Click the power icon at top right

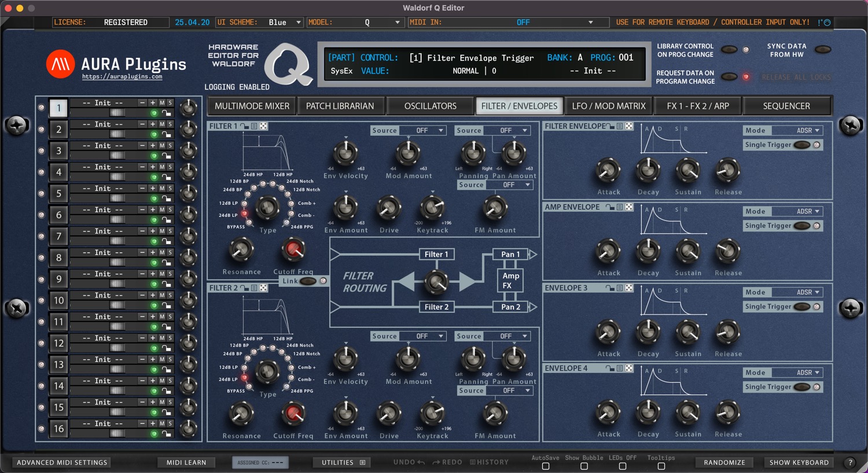coord(827,23)
